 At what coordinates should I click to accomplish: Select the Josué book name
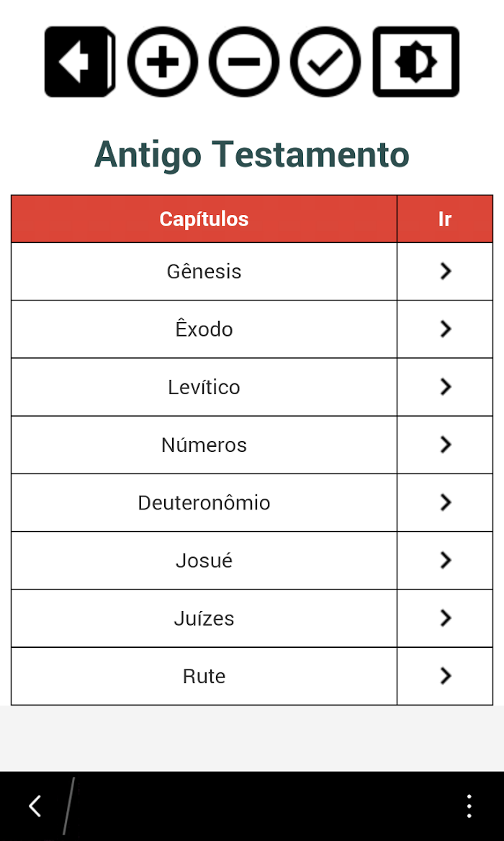(x=204, y=561)
